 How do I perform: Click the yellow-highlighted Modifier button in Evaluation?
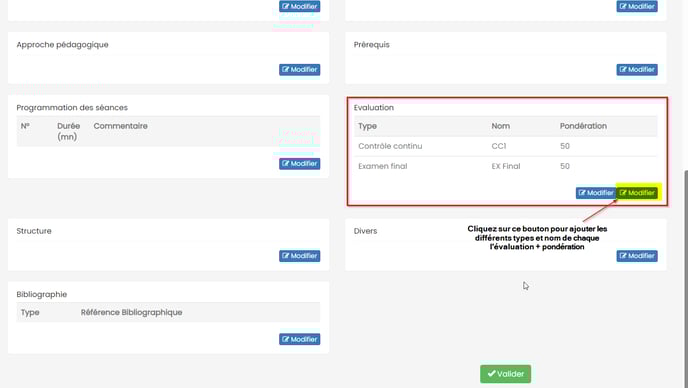(x=638, y=193)
